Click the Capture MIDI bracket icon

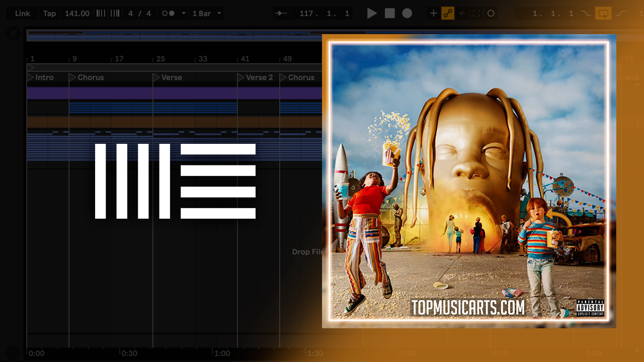coord(476,14)
